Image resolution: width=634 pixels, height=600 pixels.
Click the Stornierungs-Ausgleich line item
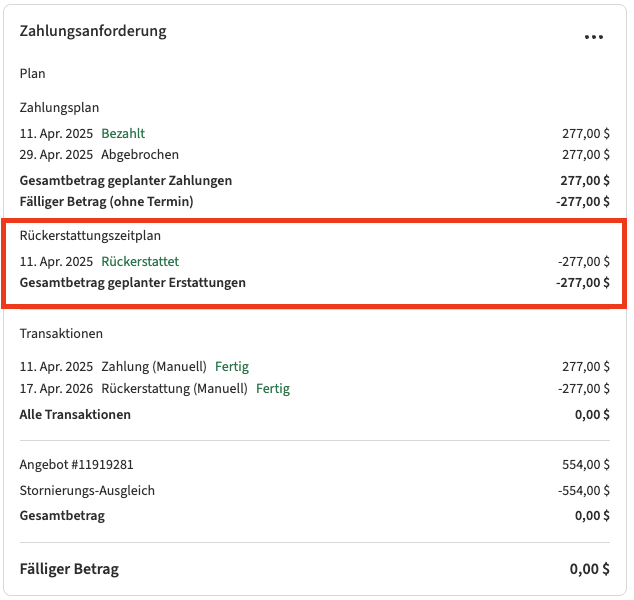click(x=87, y=490)
